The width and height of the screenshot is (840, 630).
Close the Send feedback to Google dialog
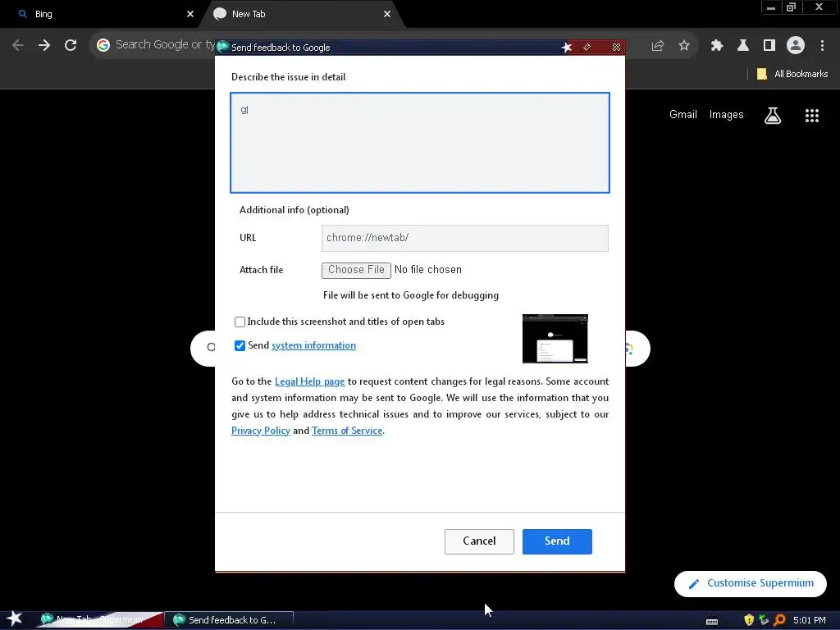[x=617, y=48]
